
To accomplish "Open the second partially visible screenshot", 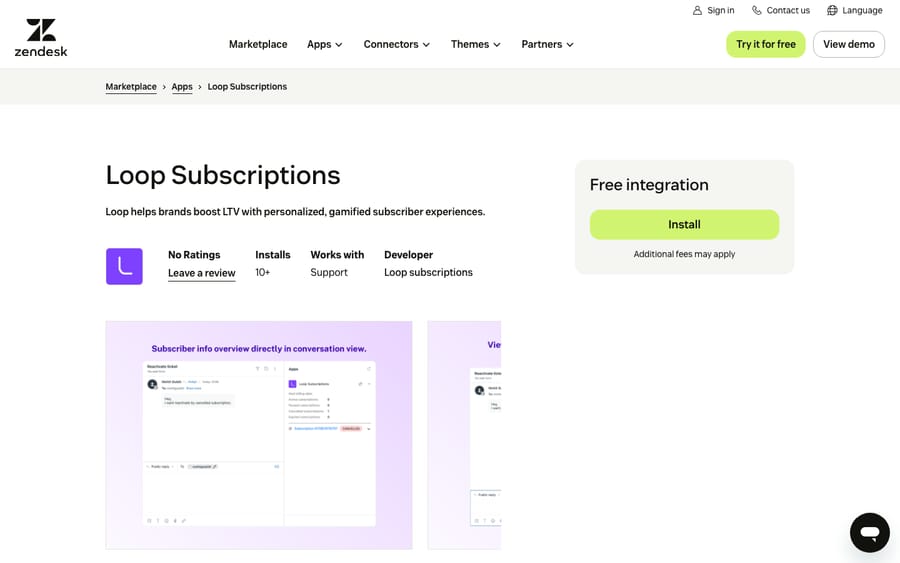I will tap(464, 435).
